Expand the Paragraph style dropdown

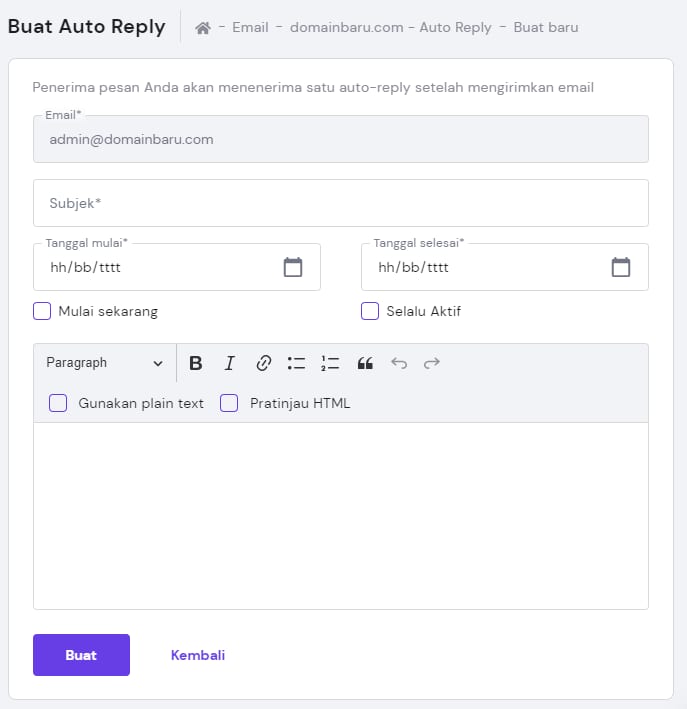[104, 363]
